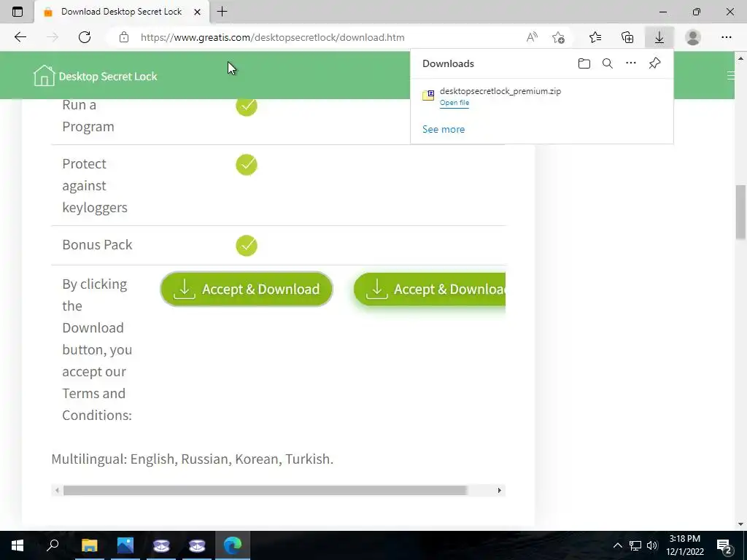Click the Downloads toolbar icon

click(x=659, y=37)
